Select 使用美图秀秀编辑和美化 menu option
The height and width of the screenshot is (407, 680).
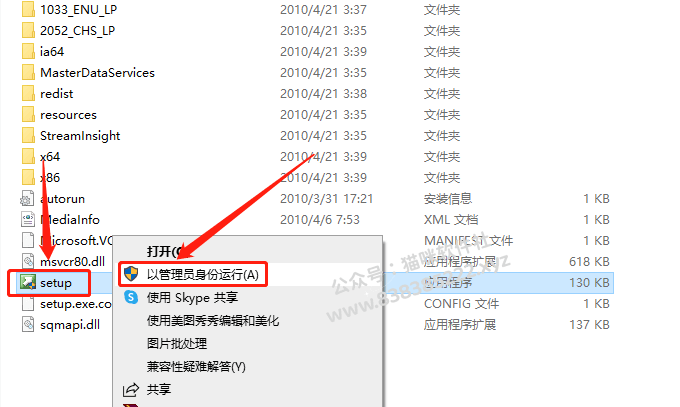tap(212, 321)
